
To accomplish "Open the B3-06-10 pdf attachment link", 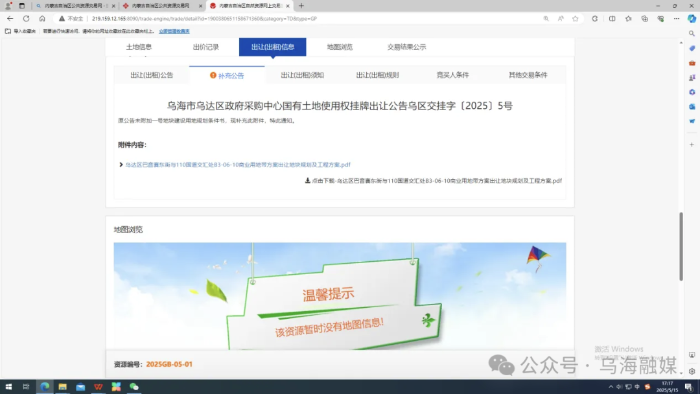I will 238,165.
